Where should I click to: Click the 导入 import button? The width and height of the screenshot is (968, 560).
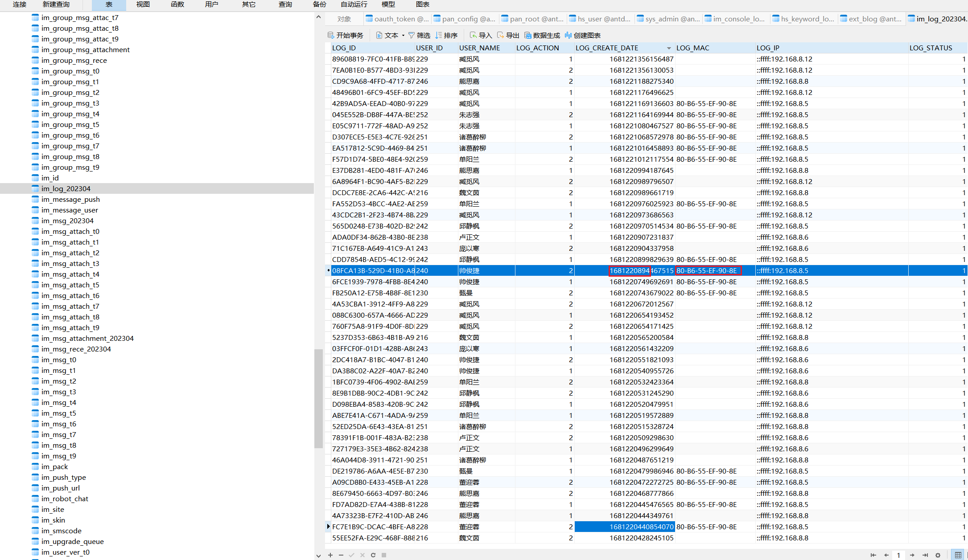480,35
